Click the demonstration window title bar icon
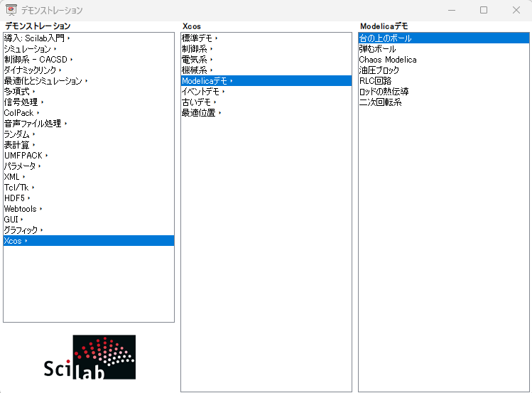The image size is (532, 393). point(11,10)
